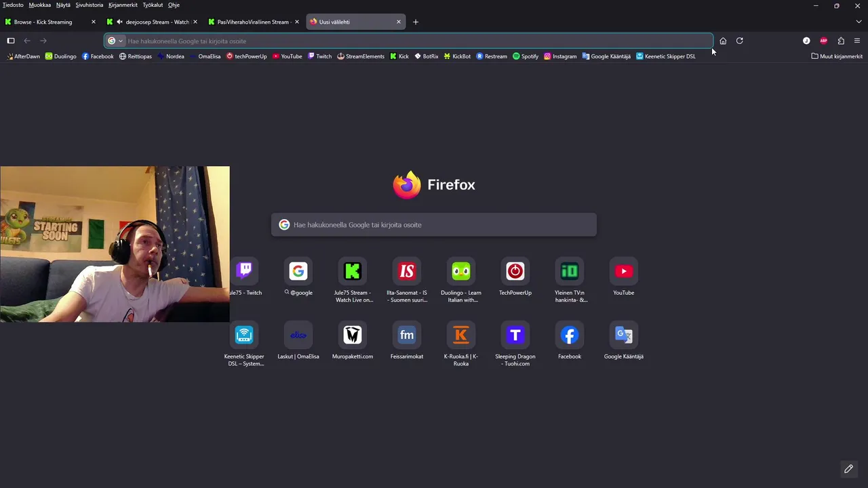Image resolution: width=868 pixels, height=488 pixels.
Task: Open search engine dropdown in address bar
Action: click(x=115, y=41)
